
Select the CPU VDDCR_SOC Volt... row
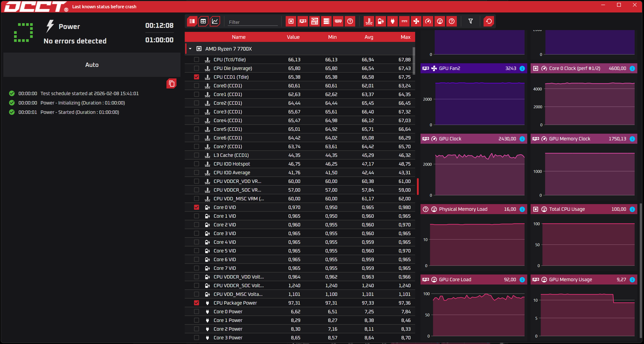300,285
